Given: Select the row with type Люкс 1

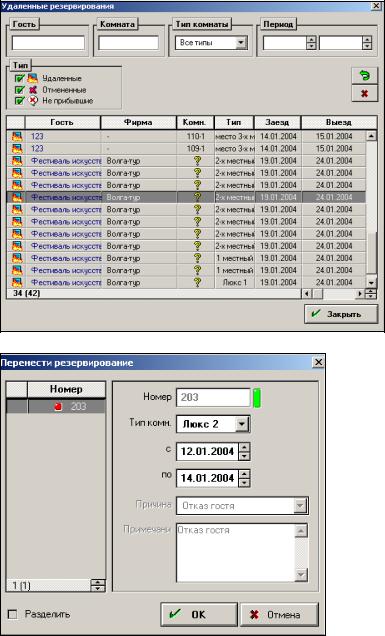Looking at the screenshot, I should (186, 282).
